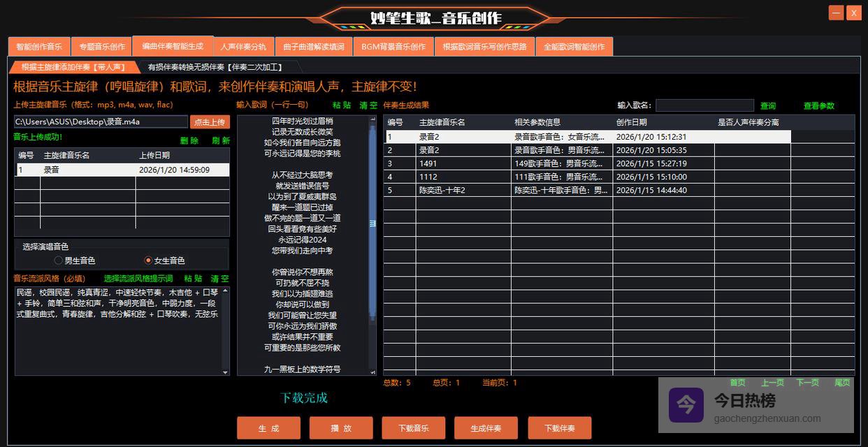The image size is (868, 447).
Task: Minimize the window with the orange dash button
Action: (836, 13)
